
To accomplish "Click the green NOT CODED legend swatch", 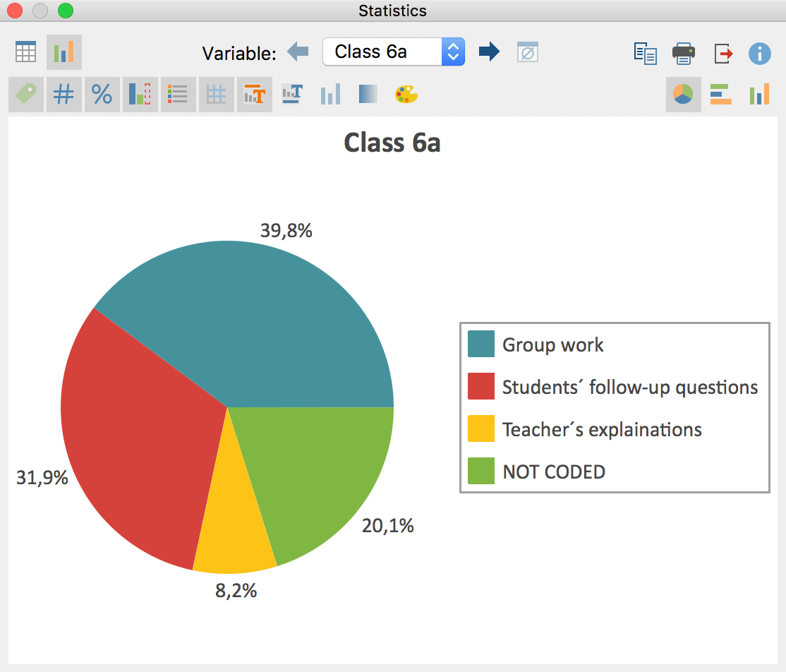I will click(x=481, y=471).
